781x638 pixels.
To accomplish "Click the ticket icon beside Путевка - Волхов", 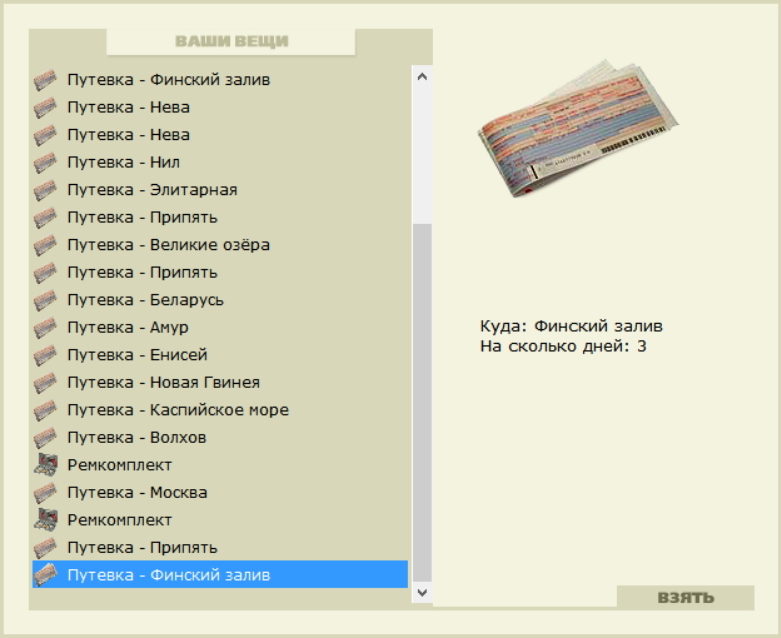I will (45, 438).
